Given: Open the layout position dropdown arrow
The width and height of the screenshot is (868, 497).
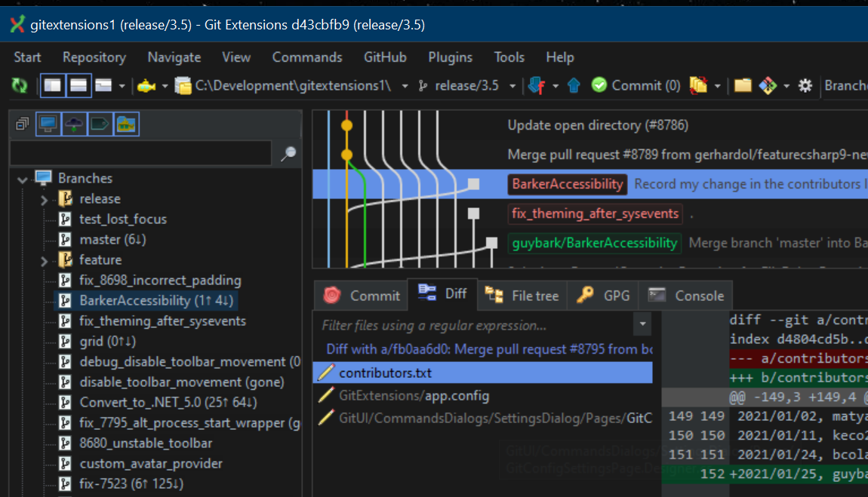Looking at the screenshot, I should tap(122, 86).
